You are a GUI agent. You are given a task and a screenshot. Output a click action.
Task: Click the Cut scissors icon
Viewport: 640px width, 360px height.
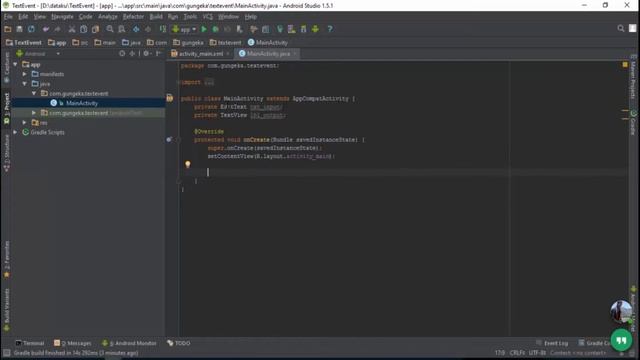[x=72, y=29]
